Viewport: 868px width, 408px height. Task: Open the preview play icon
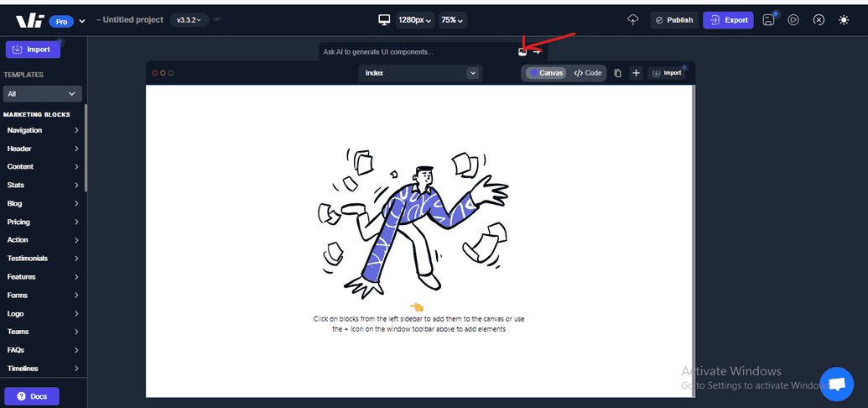click(x=793, y=20)
